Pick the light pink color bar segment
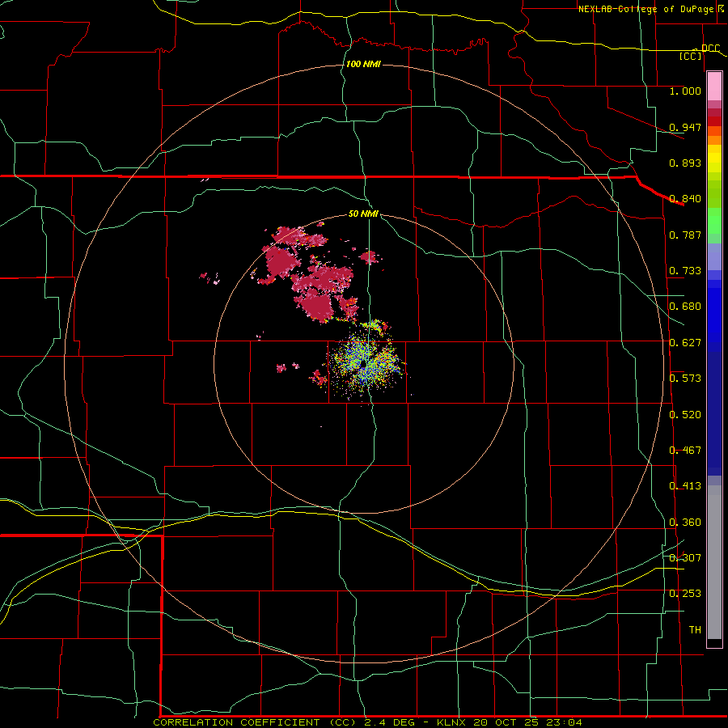This screenshot has width=728, height=728. click(x=714, y=87)
